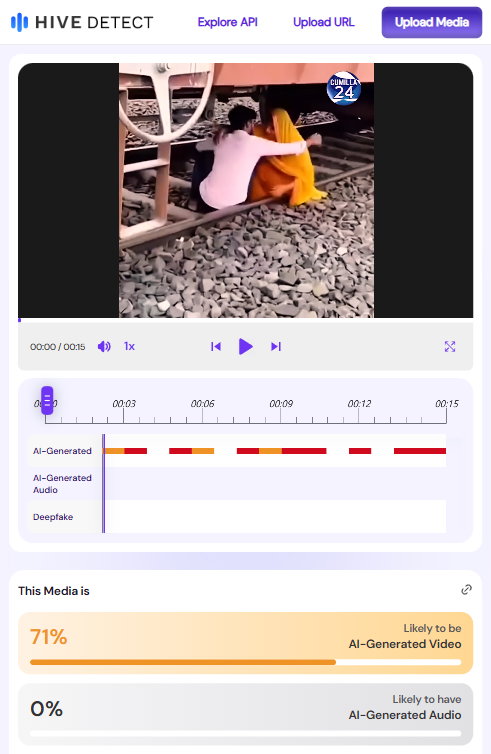Enter fullscreen video mode
The image size is (491, 754).
pos(450,346)
